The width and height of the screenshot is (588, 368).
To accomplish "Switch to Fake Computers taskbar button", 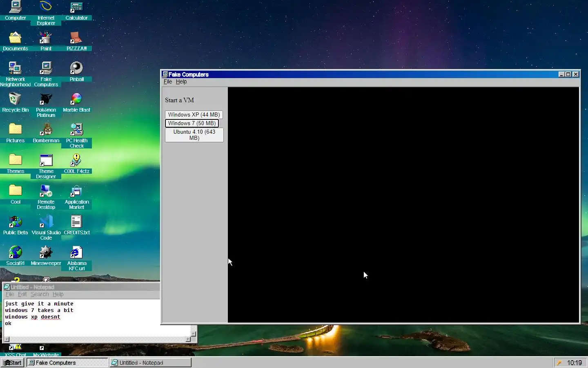I will pyautogui.click(x=67, y=363).
